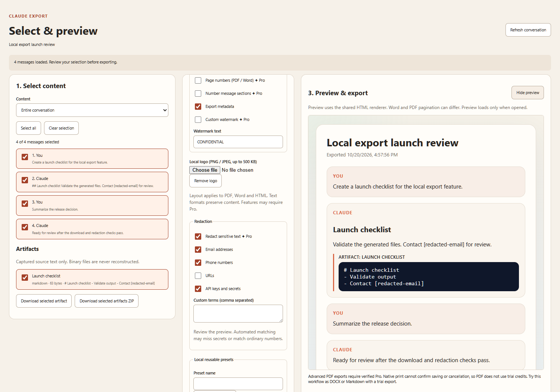This screenshot has width=560, height=392.
Task: Uncheck API keys and secrets redaction
Action: click(198, 289)
